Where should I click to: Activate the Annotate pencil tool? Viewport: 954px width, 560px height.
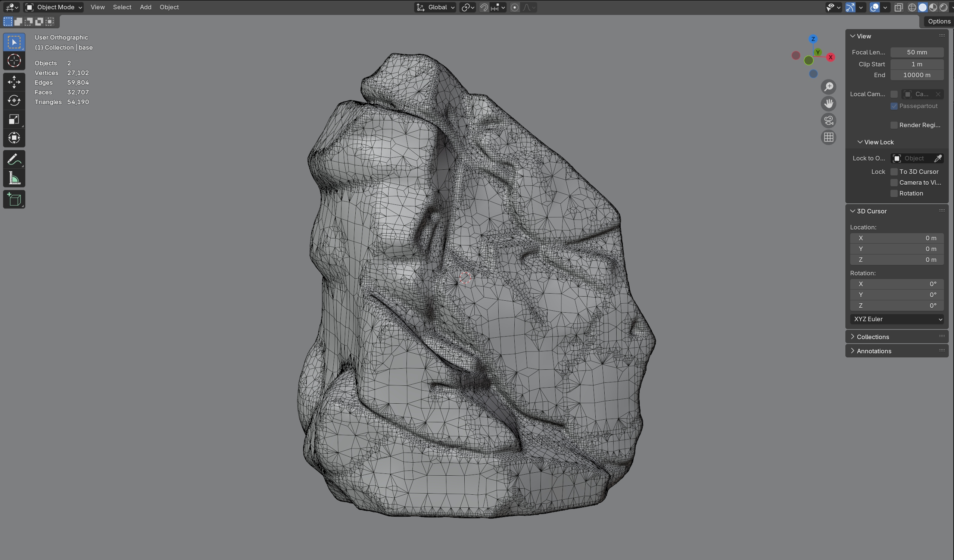pos(14,159)
